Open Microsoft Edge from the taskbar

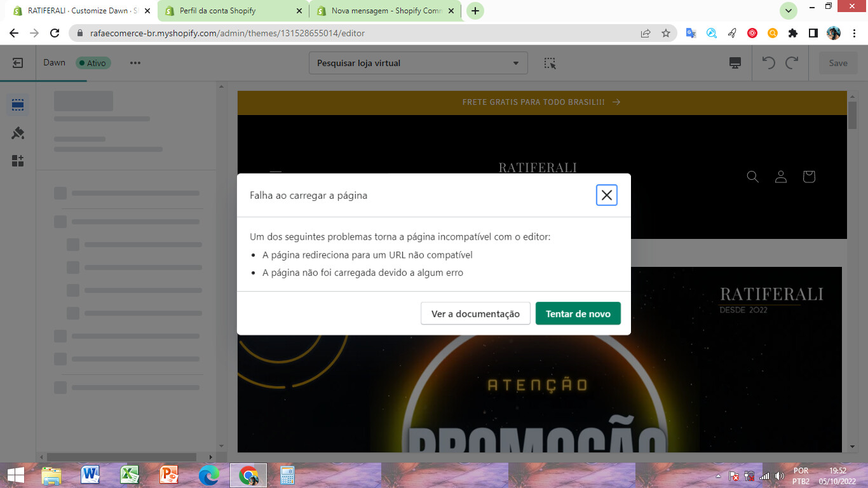point(209,475)
